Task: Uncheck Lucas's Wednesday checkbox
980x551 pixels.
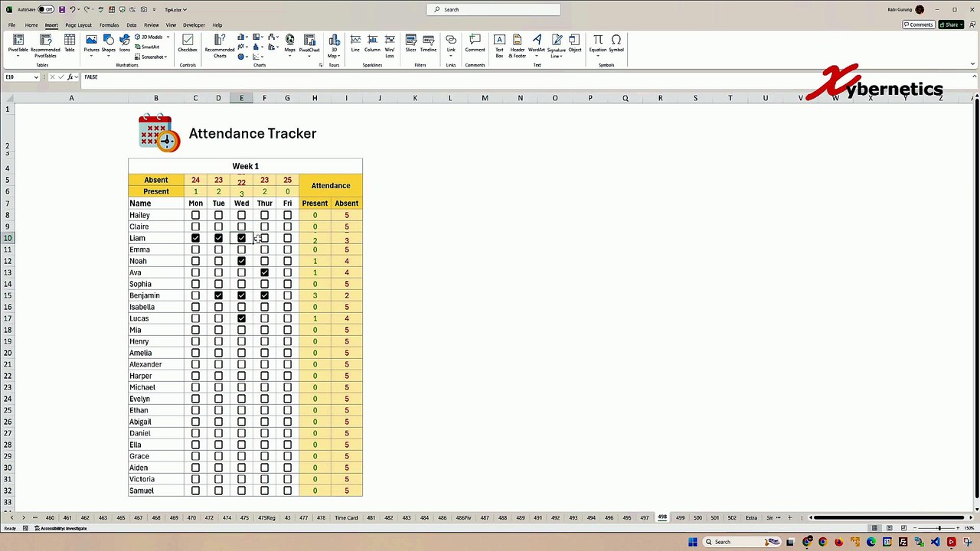Action: 241,318
